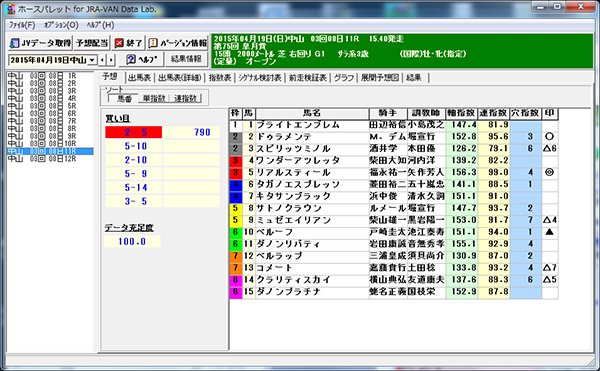Select race 3R in list
The image size is (600, 371).
click(x=50, y=91)
